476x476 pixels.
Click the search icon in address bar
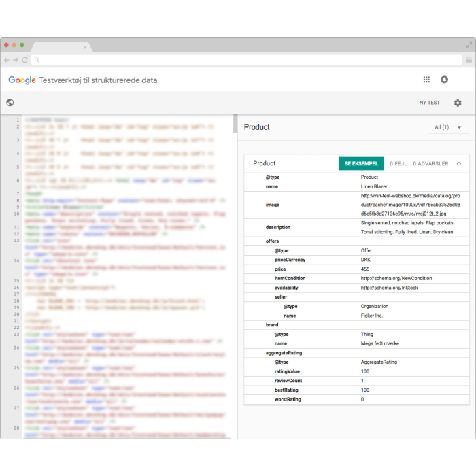(37, 60)
